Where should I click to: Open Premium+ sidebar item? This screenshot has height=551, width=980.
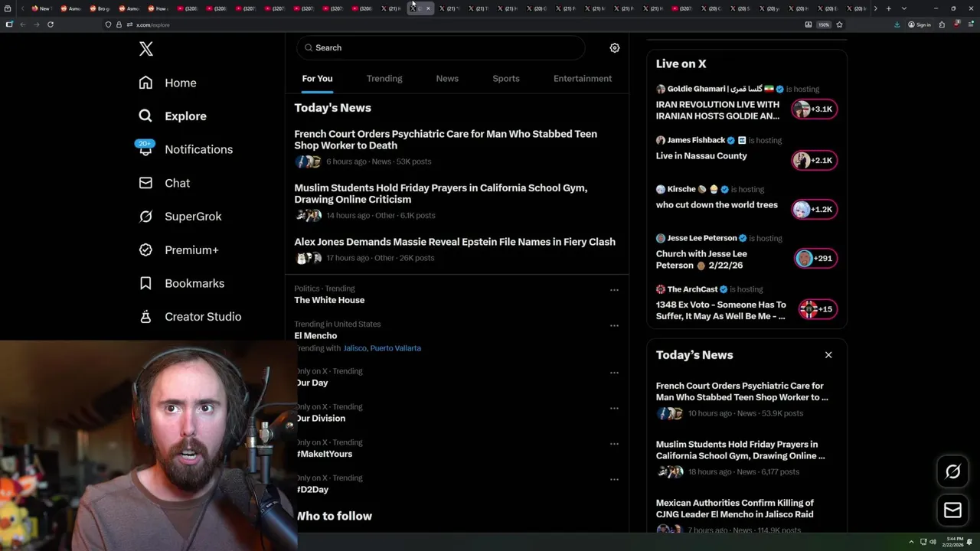coord(178,250)
